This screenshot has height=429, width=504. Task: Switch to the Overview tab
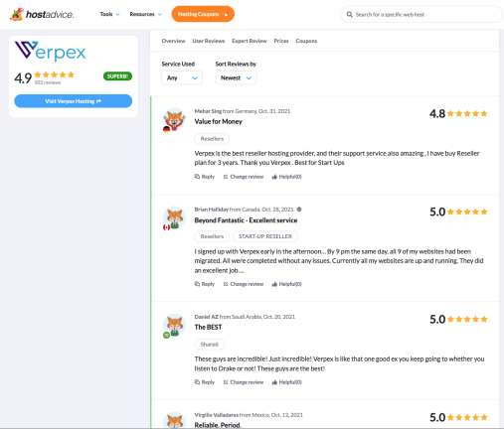(x=173, y=41)
